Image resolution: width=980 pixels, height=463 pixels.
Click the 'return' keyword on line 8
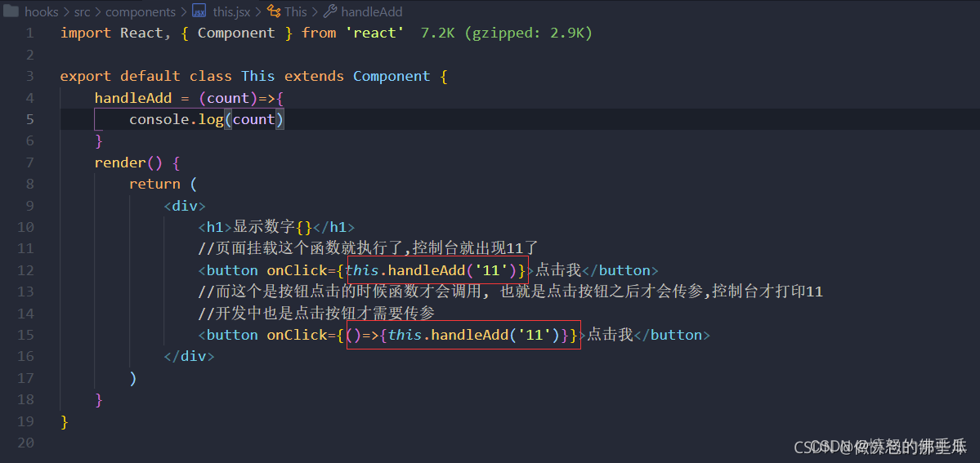click(x=155, y=185)
